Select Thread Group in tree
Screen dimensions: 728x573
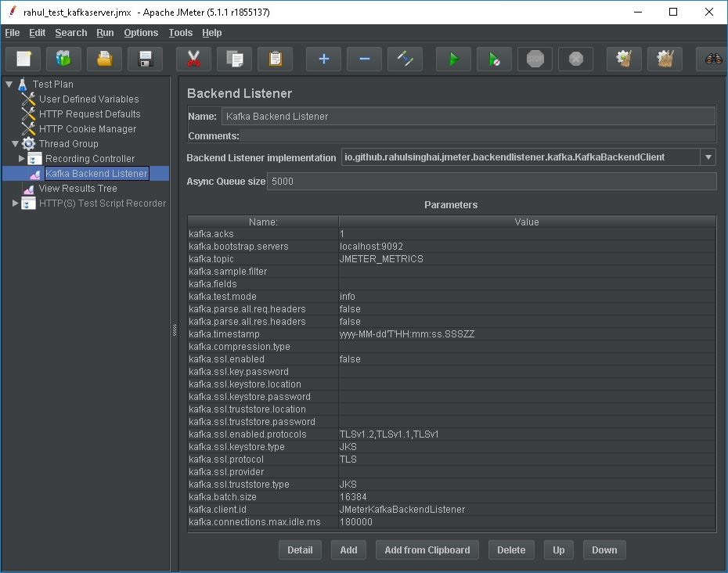(68, 143)
